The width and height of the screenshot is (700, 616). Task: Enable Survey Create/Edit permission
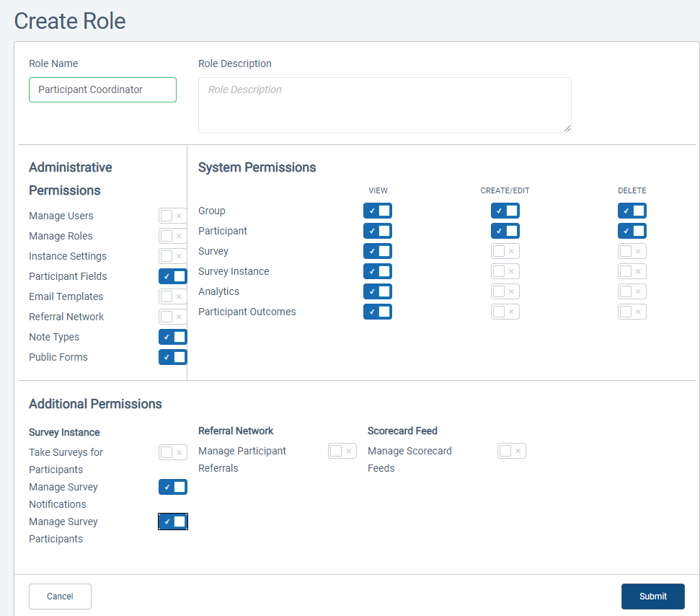[x=505, y=251]
